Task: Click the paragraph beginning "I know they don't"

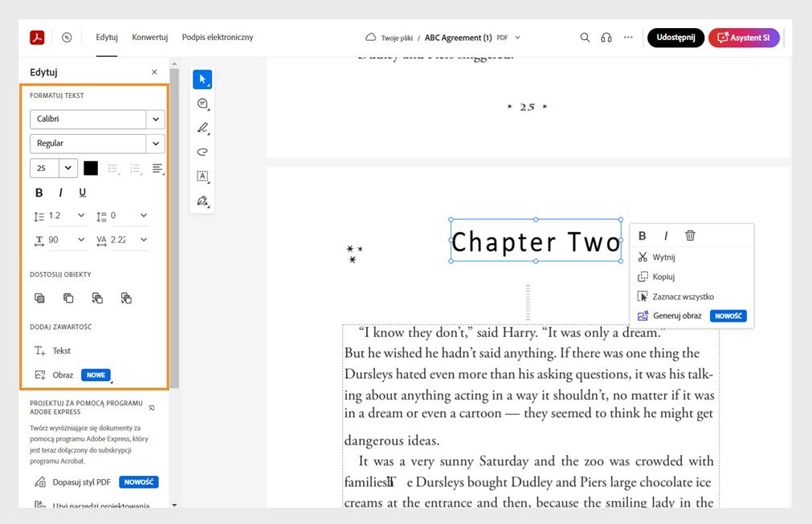Action: pyautogui.click(x=530, y=387)
